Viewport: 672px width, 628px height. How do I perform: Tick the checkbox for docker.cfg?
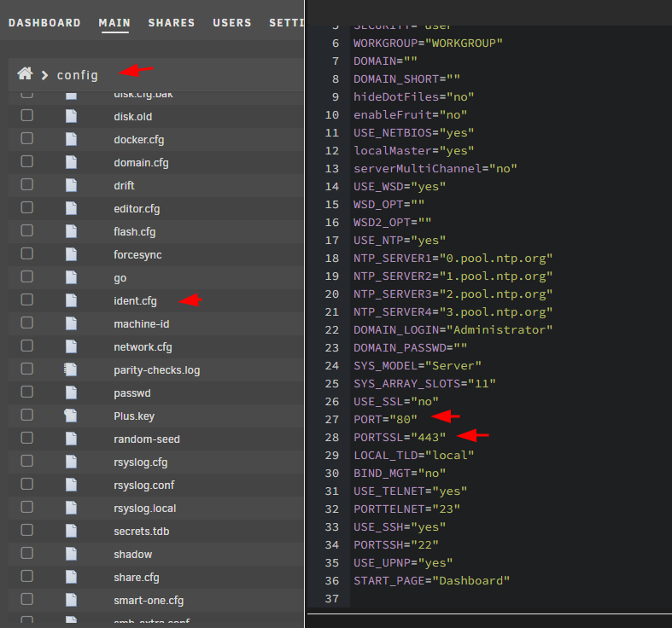(x=27, y=138)
